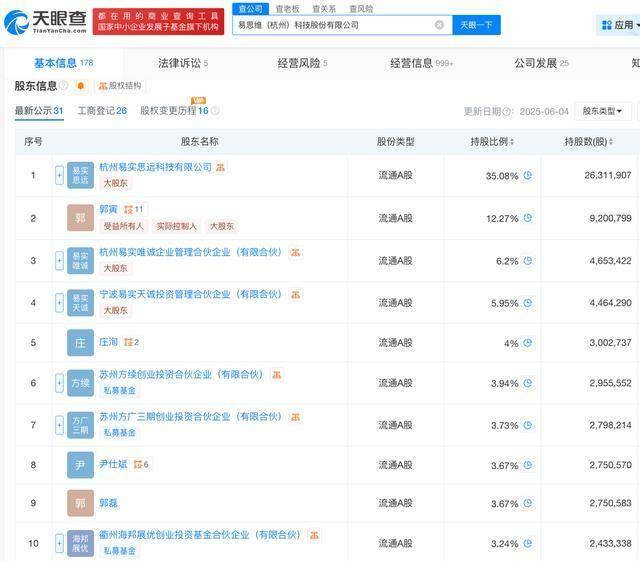Click help icon beside 股东信息 heading
This screenshot has height=561, width=640.
pyautogui.click(x=64, y=86)
